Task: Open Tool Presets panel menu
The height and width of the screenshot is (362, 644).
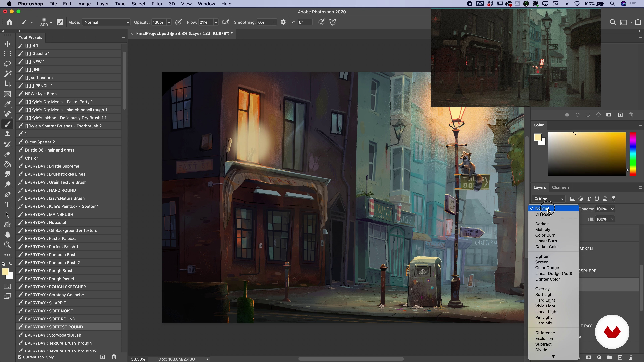Action: pos(123,38)
